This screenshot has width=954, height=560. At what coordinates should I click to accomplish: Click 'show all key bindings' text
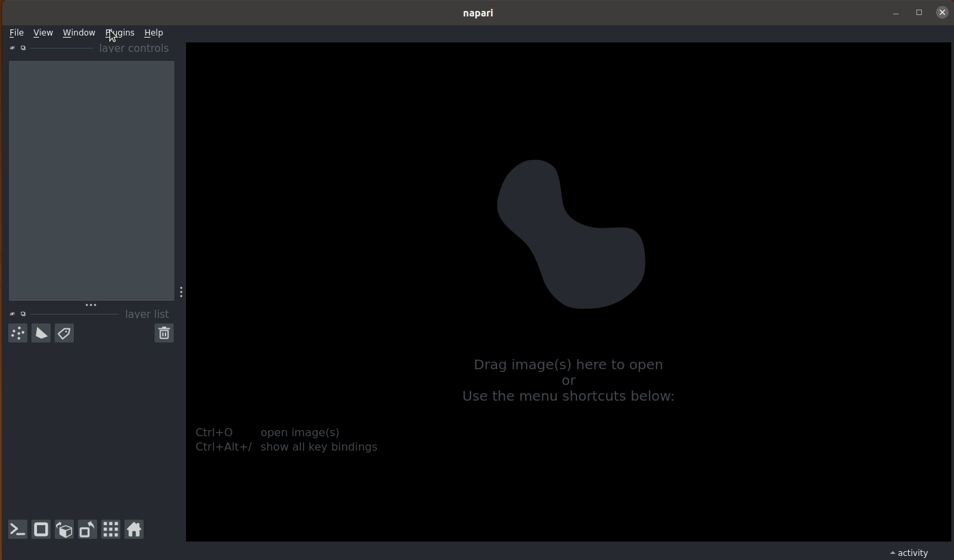pyautogui.click(x=319, y=447)
